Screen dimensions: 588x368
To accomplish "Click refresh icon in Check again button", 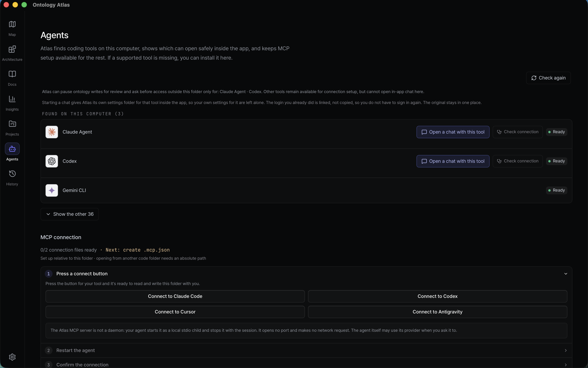I will 534,78.
